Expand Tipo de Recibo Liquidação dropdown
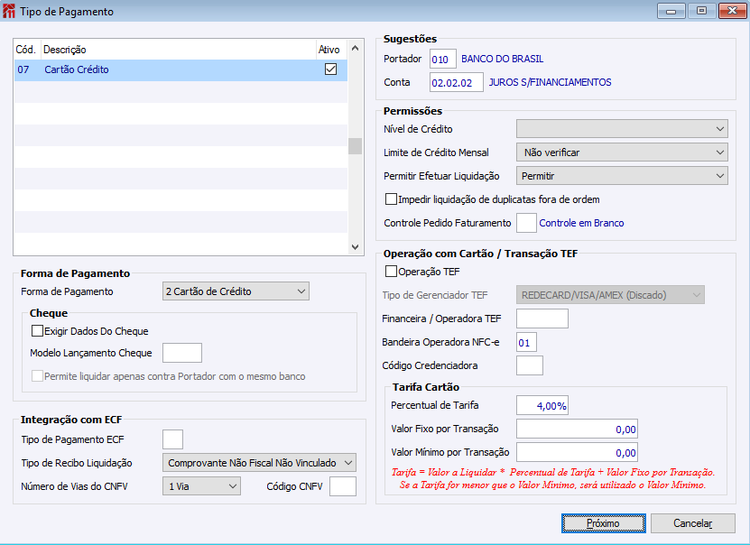 click(259, 463)
